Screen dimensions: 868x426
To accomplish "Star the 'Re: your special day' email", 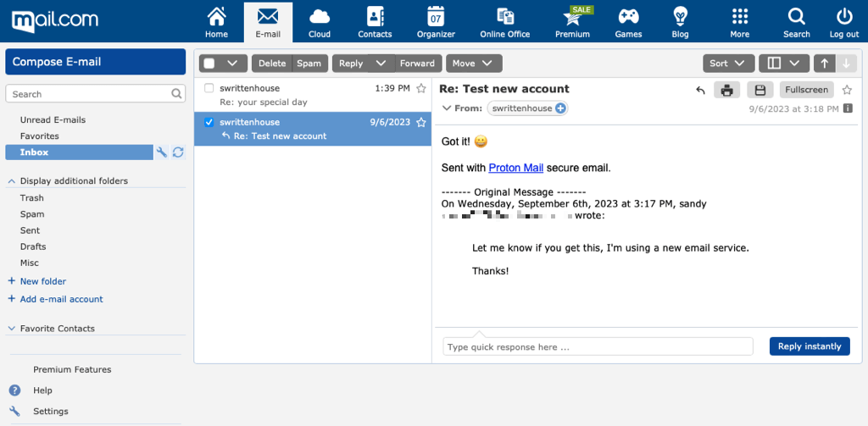I will [x=421, y=88].
